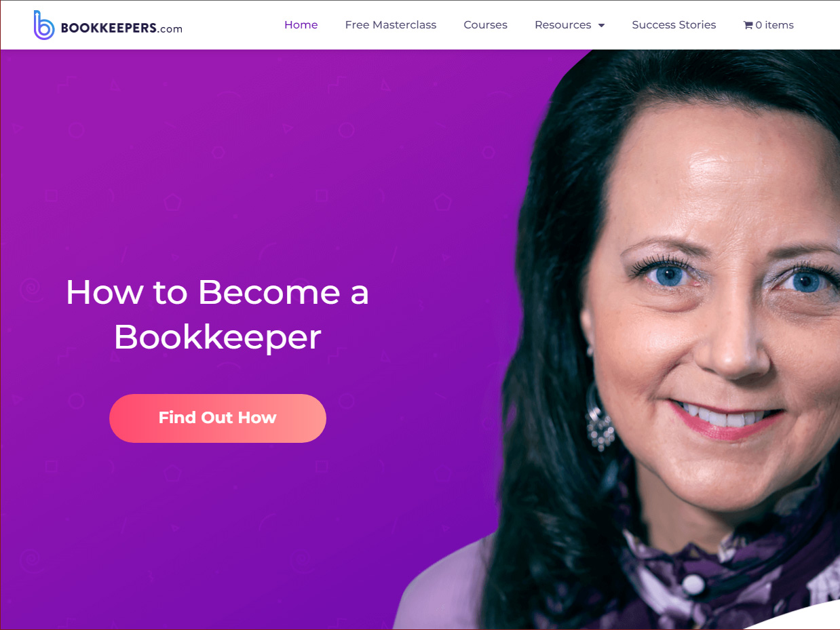Click the Find Out How button
The width and height of the screenshot is (840, 630).
click(218, 418)
